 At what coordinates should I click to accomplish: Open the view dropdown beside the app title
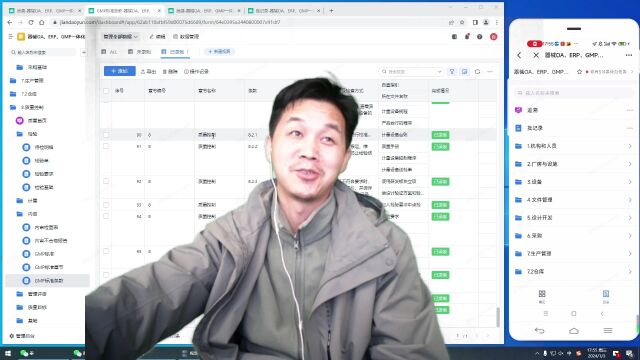(120, 37)
